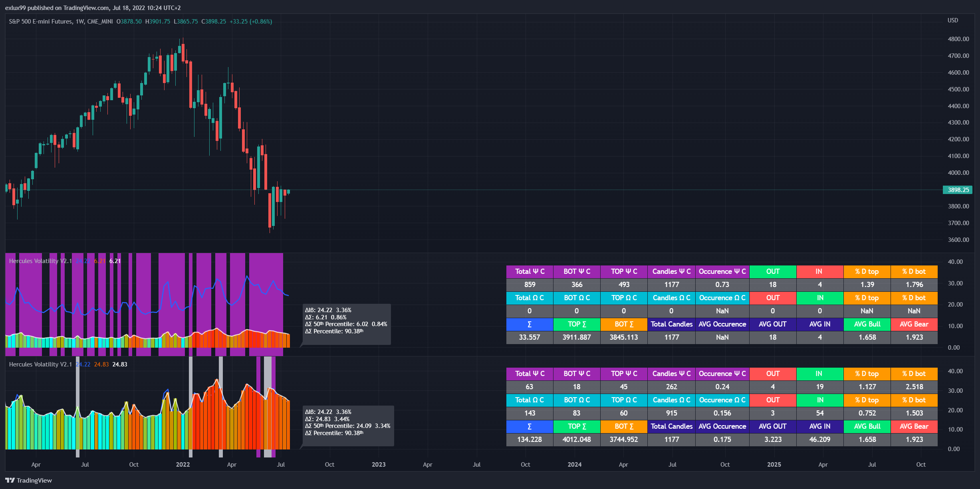Click the red AVG Bear cell in the lower table
The height and width of the screenshot is (489, 980).
click(x=914, y=426)
